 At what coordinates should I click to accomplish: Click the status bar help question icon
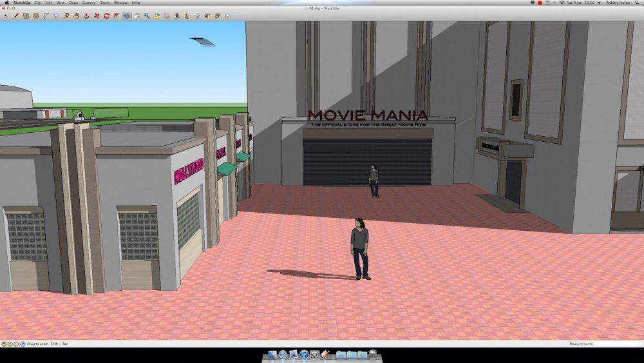coord(23,344)
